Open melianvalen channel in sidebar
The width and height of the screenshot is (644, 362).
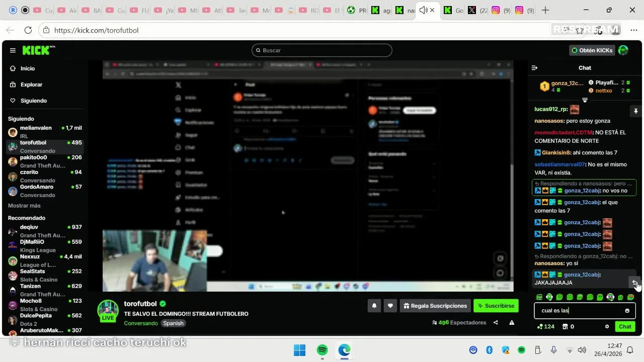point(45,132)
